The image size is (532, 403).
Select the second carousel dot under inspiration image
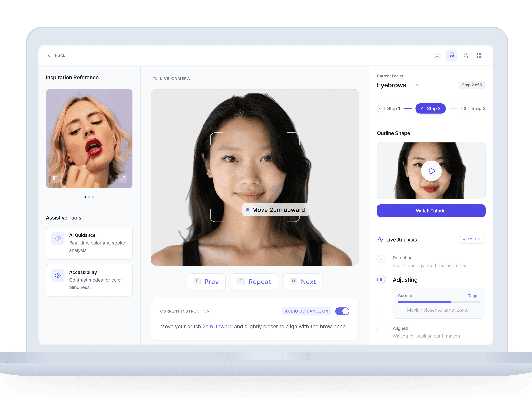[x=89, y=197]
